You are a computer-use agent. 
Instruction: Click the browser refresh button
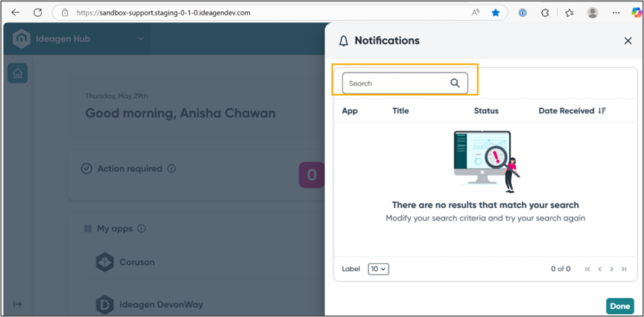click(x=38, y=13)
